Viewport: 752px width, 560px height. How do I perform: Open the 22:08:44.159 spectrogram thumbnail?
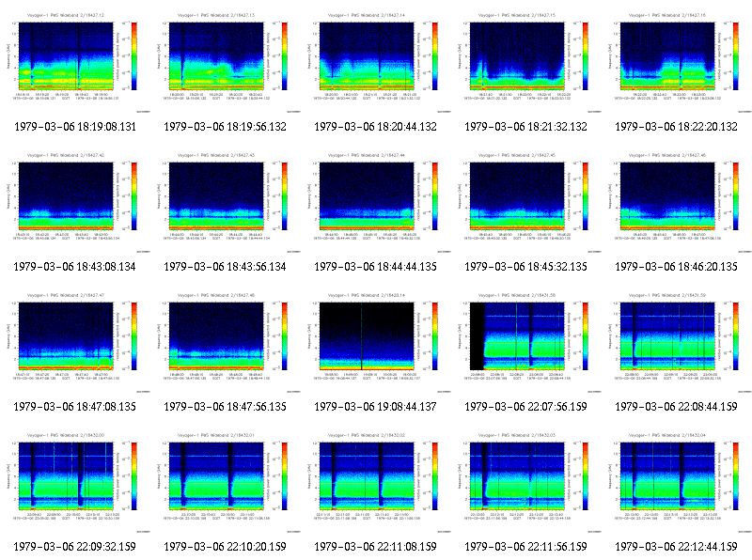pyautogui.click(x=677, y=343)
